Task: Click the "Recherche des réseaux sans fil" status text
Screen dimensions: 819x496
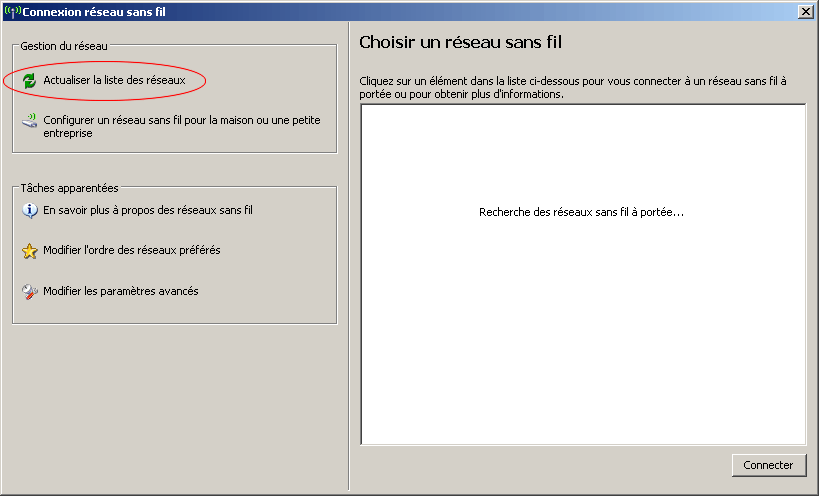Action: [x=581, y=213]
